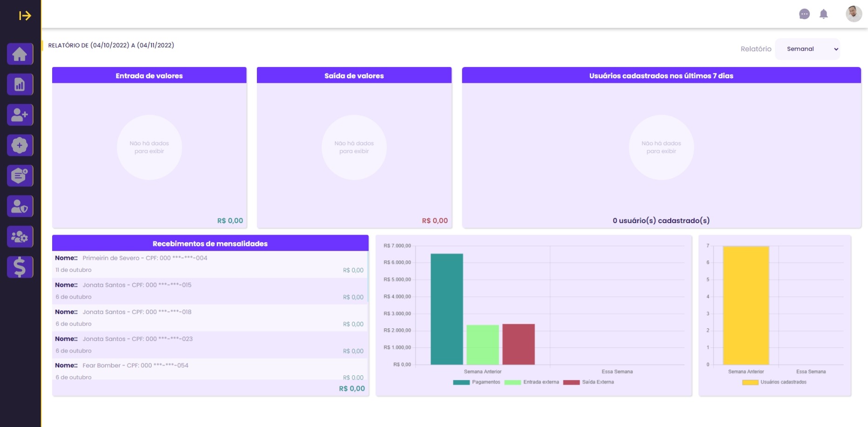Screen dimensions: 868x427
Task: Select Jonata Santos CPF ending 023 row
Action: [210, 345]
